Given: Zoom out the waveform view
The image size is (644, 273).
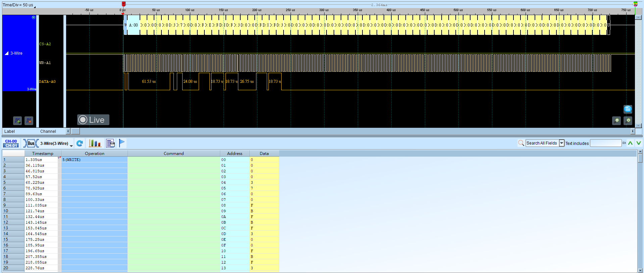Looking at the screenshot, I should [616, 121].
